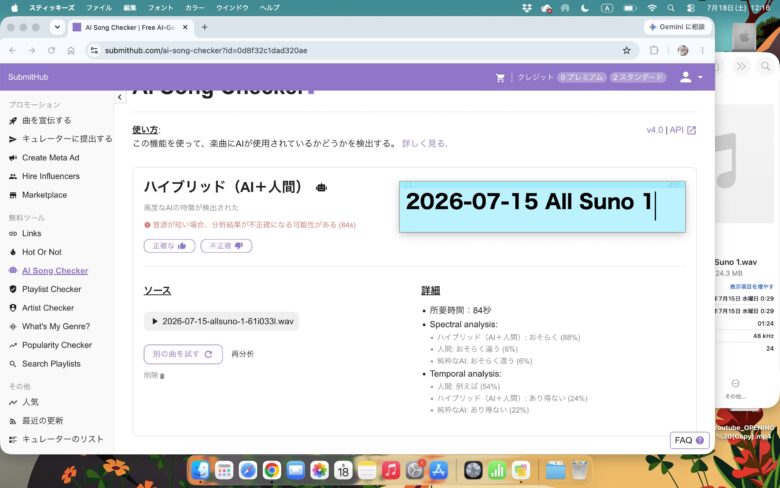Click the Chrome home button
The image size is (780, 488).
71,50
